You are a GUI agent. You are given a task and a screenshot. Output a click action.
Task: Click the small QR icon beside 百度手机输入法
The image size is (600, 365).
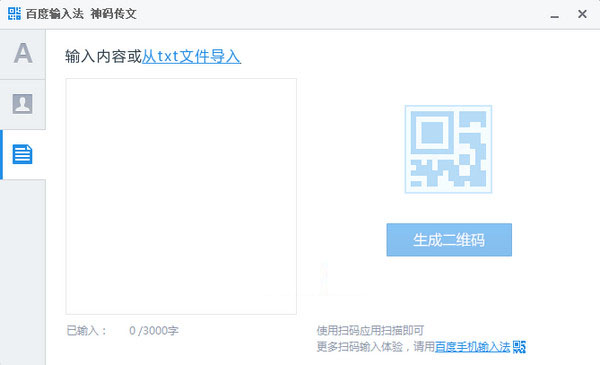519,347
